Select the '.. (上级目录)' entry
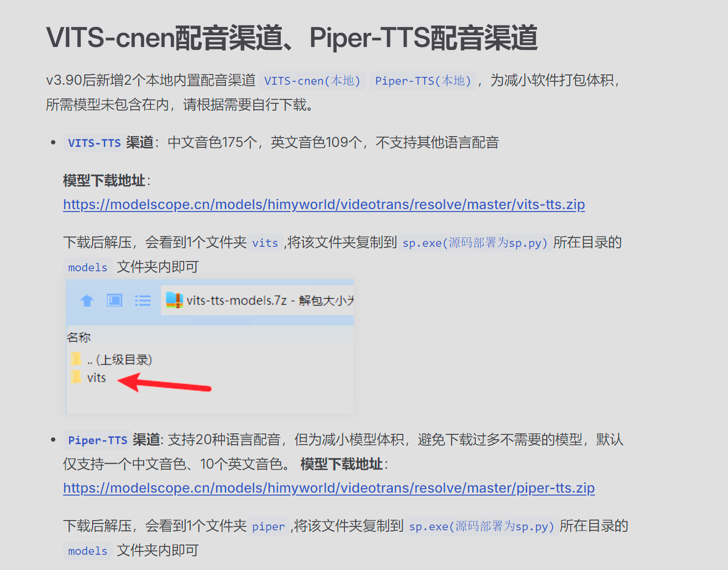 click(120, 360)
